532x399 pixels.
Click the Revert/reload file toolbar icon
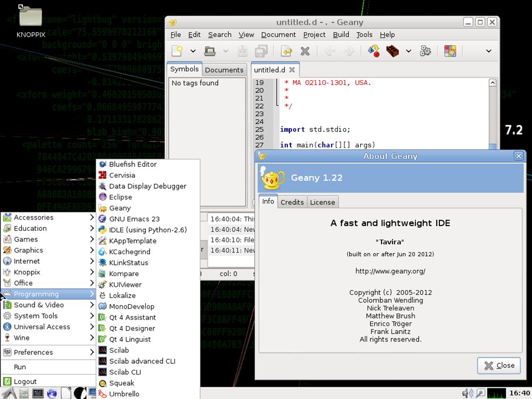coord(286,51)
